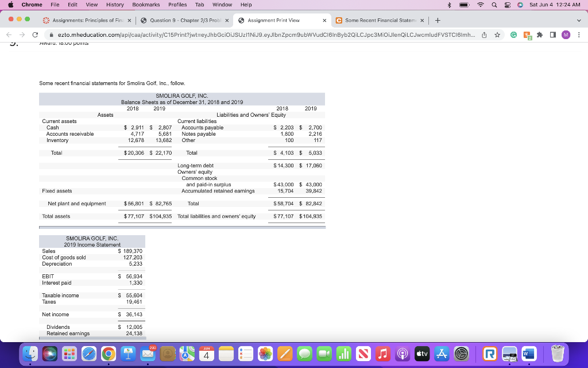588x368 pixels.
Task: Click the Siri icon in menu bar
Action: click(x=520, y=5)
